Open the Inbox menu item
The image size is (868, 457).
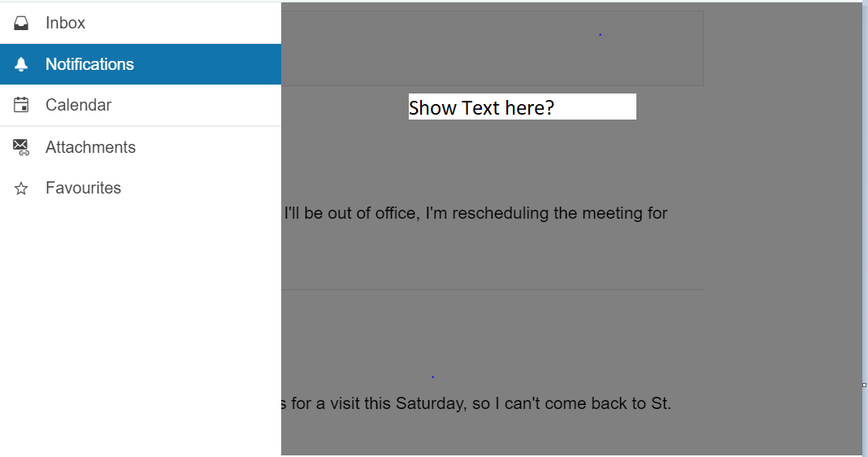[65, 23]
